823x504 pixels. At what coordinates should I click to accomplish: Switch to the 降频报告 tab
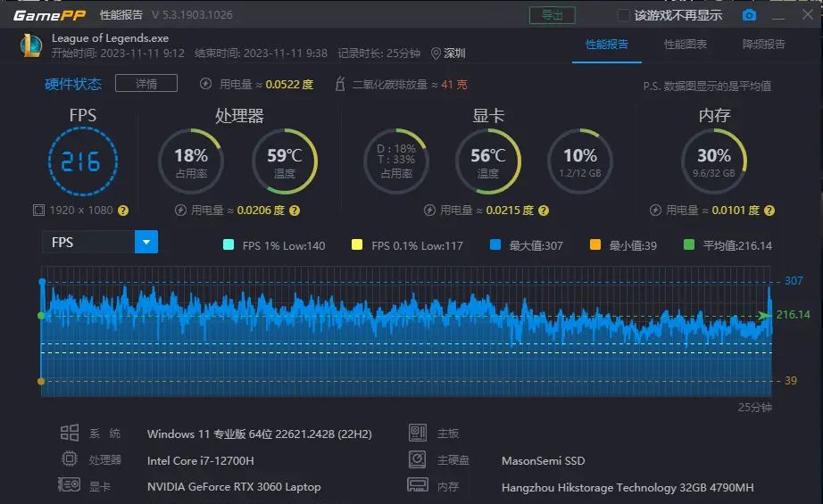point(764,45)
